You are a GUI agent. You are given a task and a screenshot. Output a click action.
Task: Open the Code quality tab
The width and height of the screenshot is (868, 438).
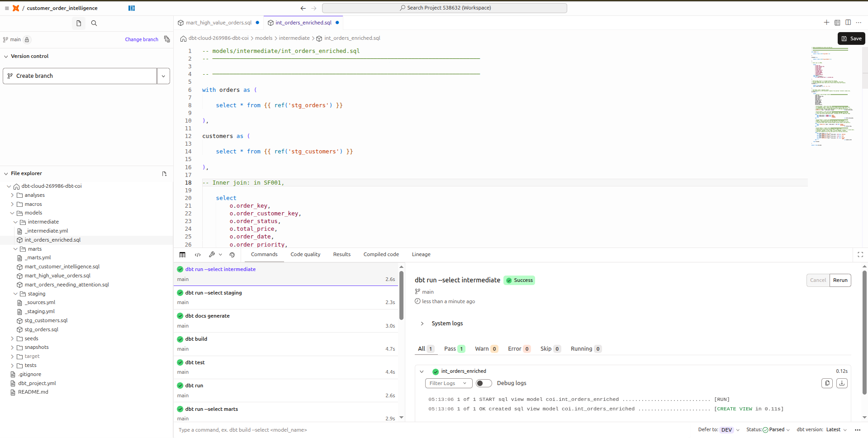[x=305, y=255]
